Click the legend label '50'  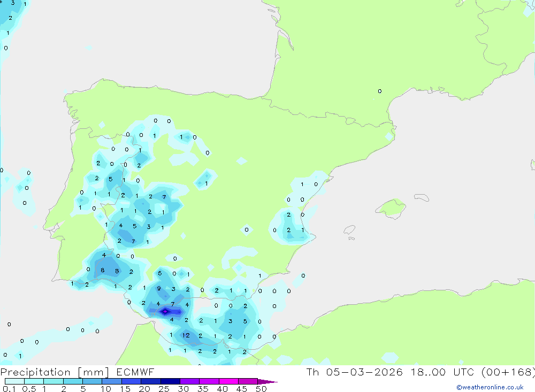click(x=261, y=389)
